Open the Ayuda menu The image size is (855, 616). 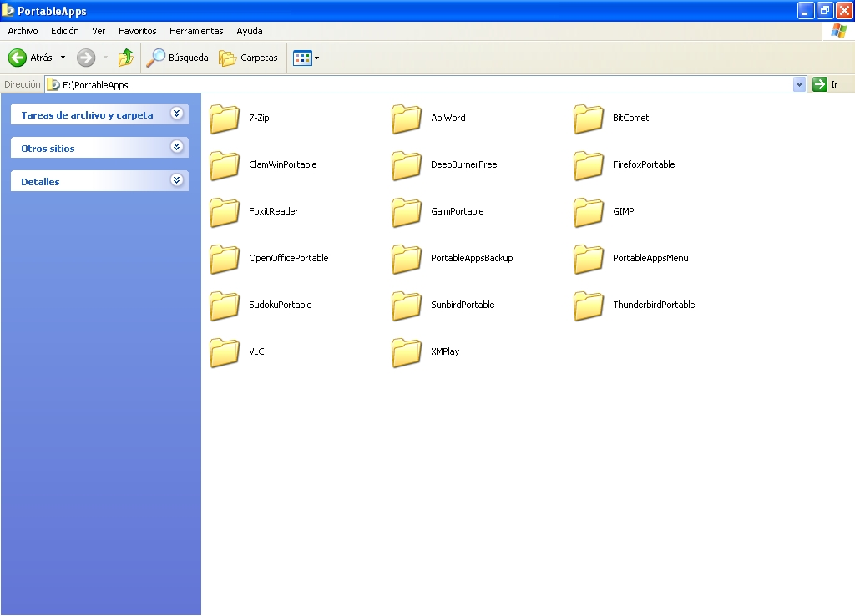click(x=249, y=31)
